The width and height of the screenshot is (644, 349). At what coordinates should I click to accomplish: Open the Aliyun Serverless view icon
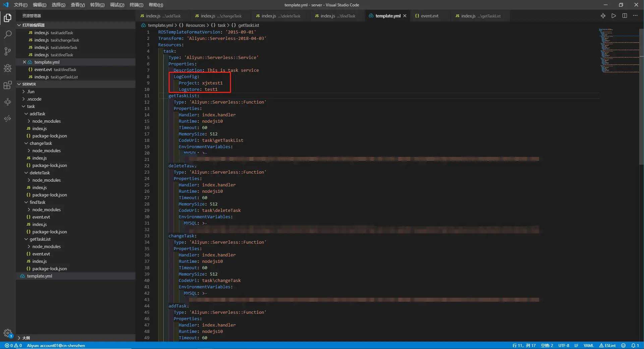click(x=7, y=102)
